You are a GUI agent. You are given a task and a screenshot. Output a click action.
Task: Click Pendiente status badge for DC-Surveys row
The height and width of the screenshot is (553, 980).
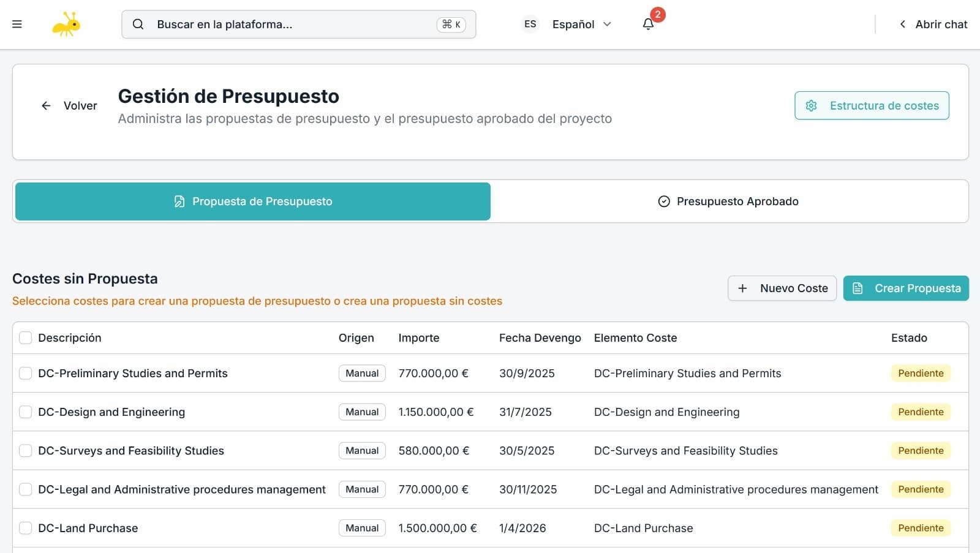(920, 451)
